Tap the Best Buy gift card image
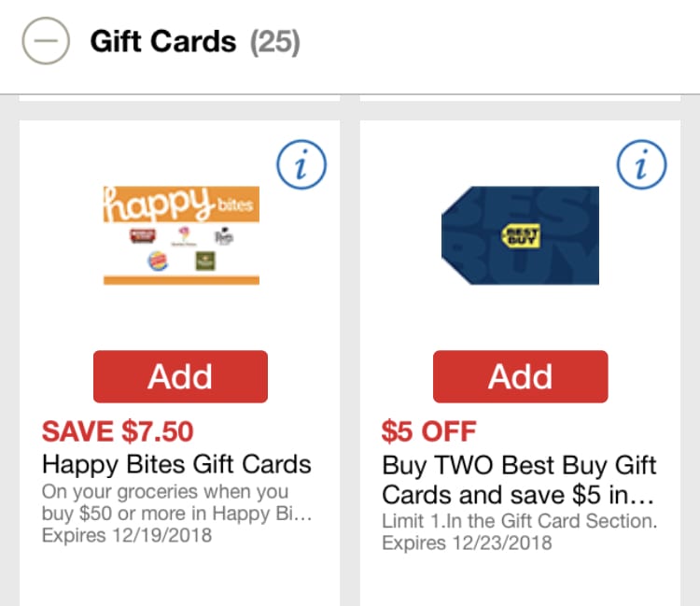 pos(520,233)
